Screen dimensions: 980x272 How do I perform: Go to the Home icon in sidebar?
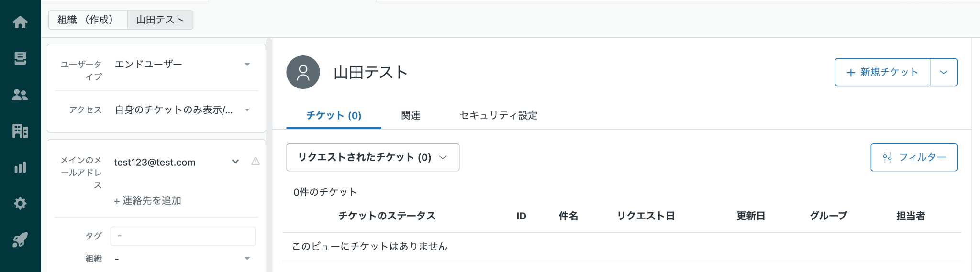20,22
